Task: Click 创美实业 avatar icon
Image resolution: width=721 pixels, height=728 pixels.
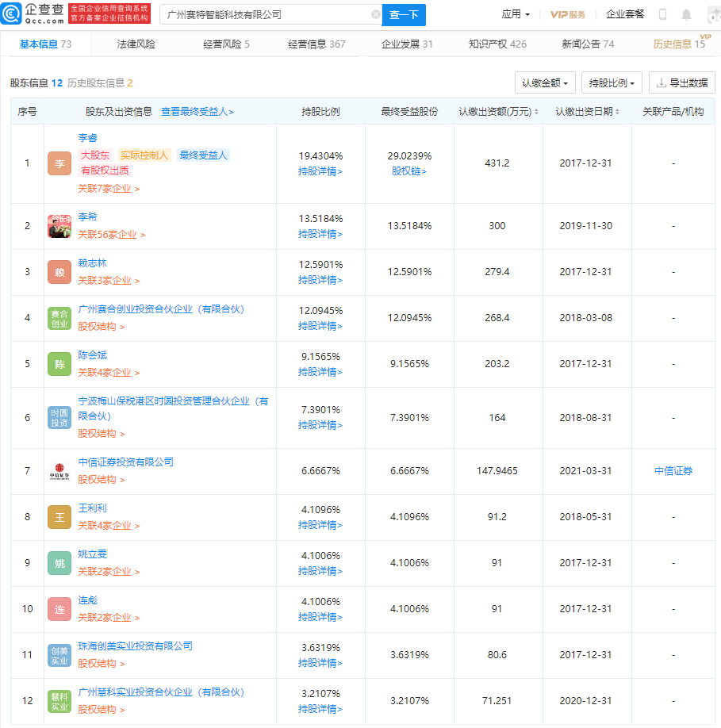Action: tap(59, 654)
